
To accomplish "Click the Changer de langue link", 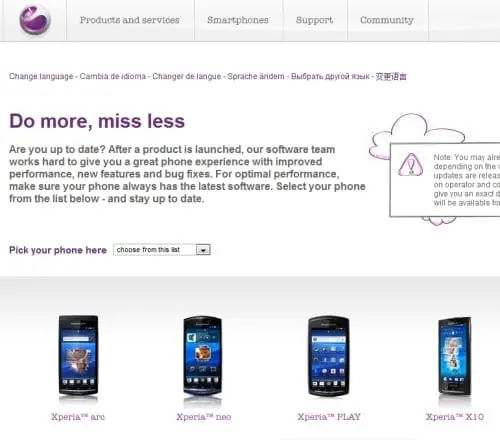I will 187,76.
